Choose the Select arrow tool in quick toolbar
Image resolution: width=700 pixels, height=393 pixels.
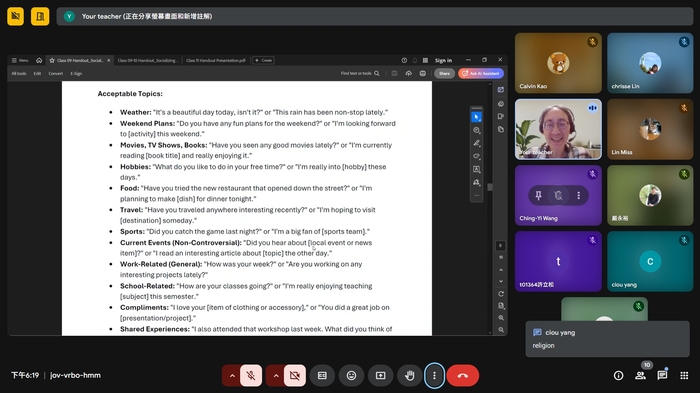[476, 117]
